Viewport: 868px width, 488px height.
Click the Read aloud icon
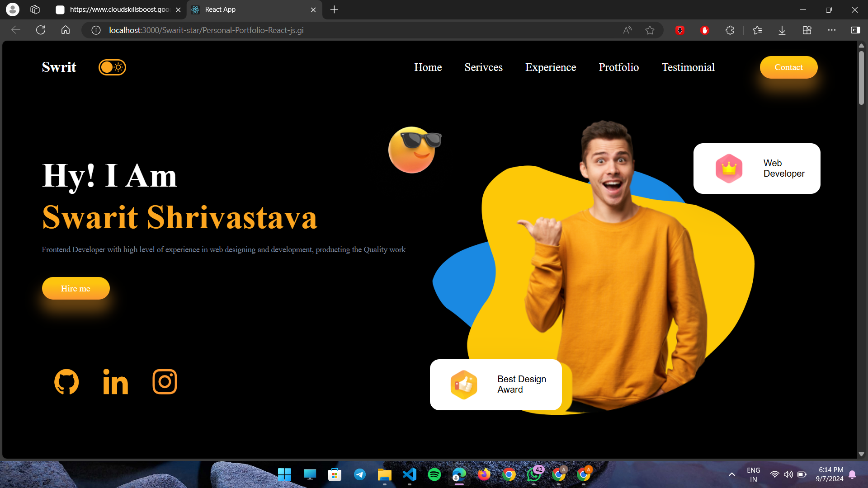coord(627,30)
